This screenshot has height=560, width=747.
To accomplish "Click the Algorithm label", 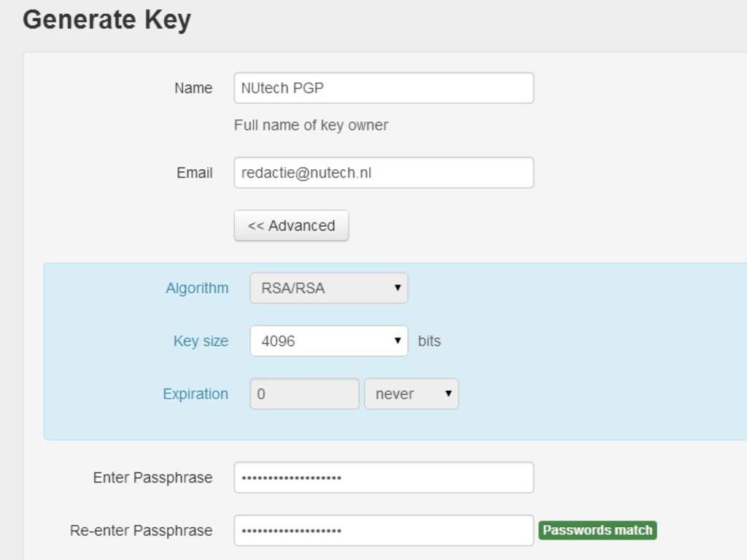I will pos(197,288).
